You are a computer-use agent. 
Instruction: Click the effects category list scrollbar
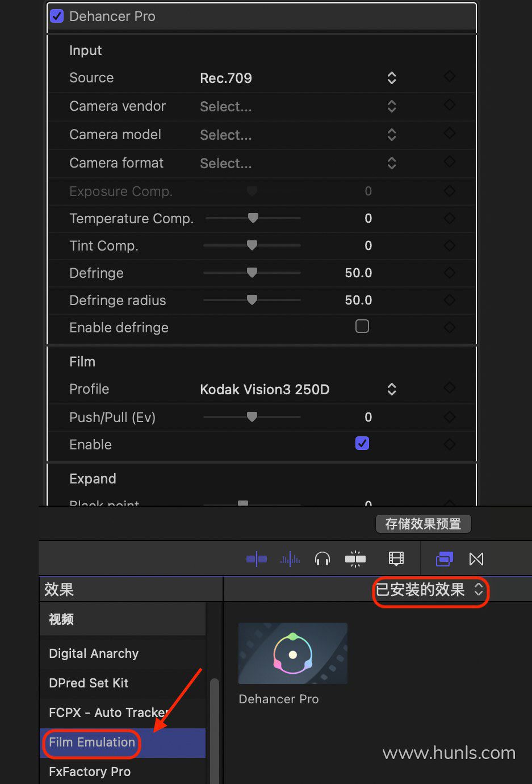215,731
